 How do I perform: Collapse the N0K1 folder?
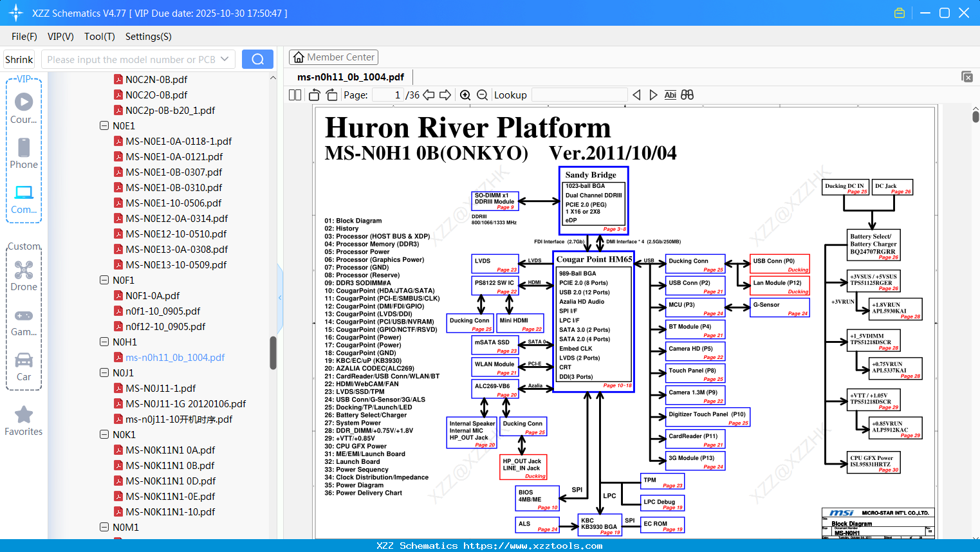[x=104, y=435]
